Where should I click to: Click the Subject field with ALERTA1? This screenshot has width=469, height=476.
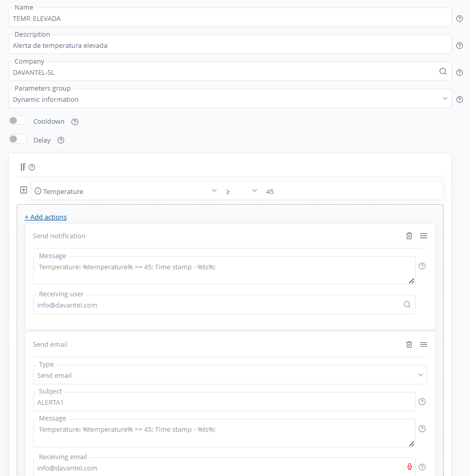click(224, 402)
